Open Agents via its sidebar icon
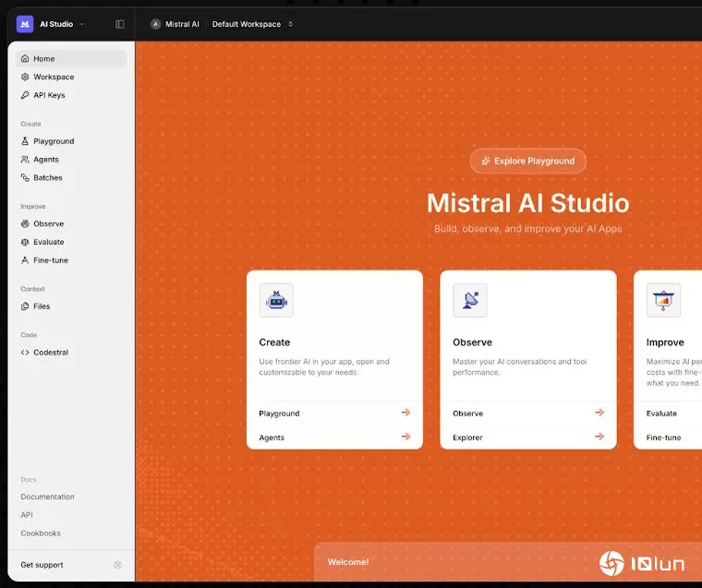Viewport: 702px width, 588px height. pyautogui.click(x=26, y=160)
